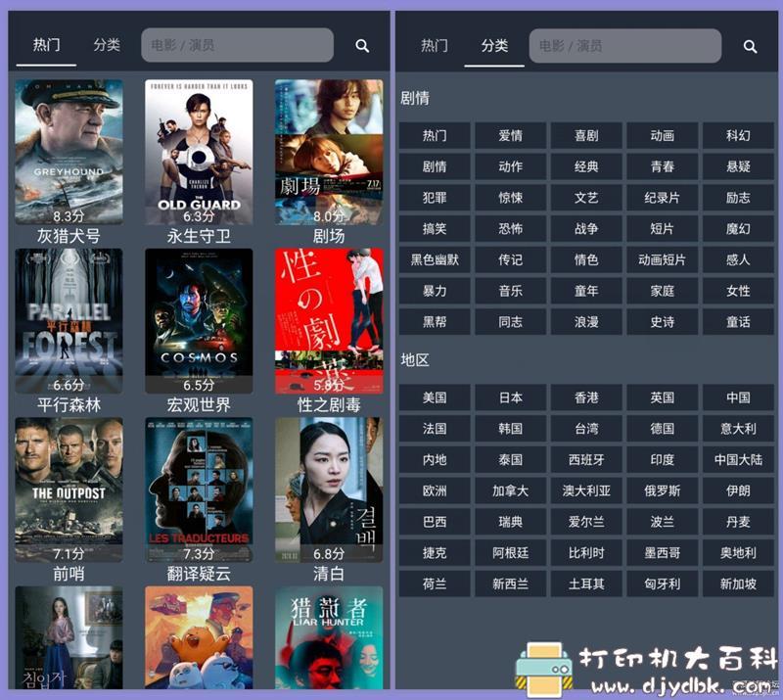Choose the 动画 genre button

tap(663, 135)
